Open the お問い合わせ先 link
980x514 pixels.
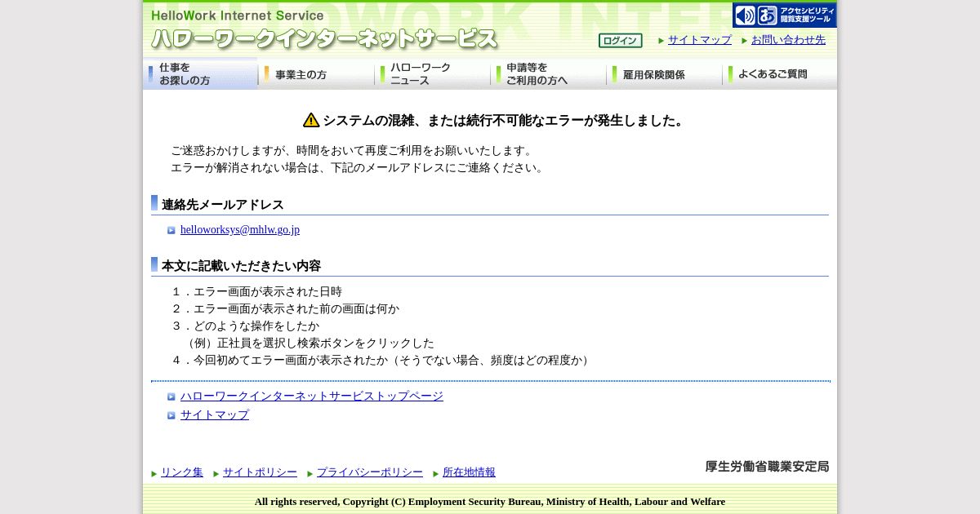(788, 40)
